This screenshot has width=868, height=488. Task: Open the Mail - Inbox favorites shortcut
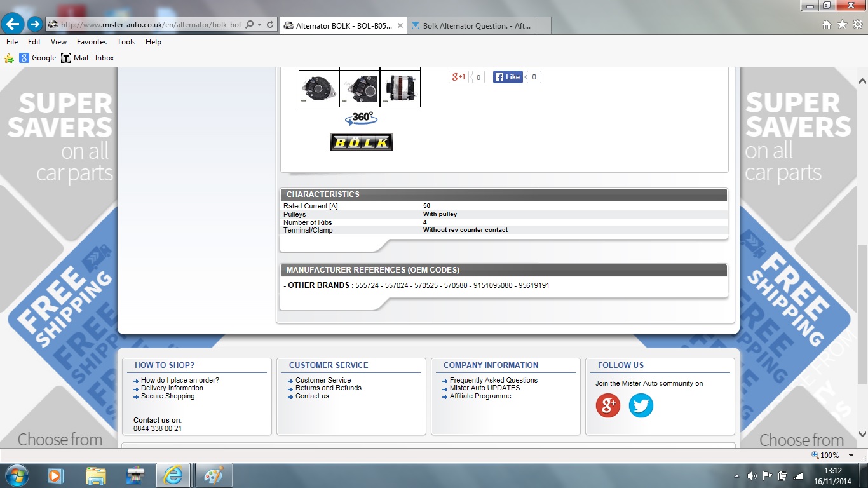pos(88,58)
